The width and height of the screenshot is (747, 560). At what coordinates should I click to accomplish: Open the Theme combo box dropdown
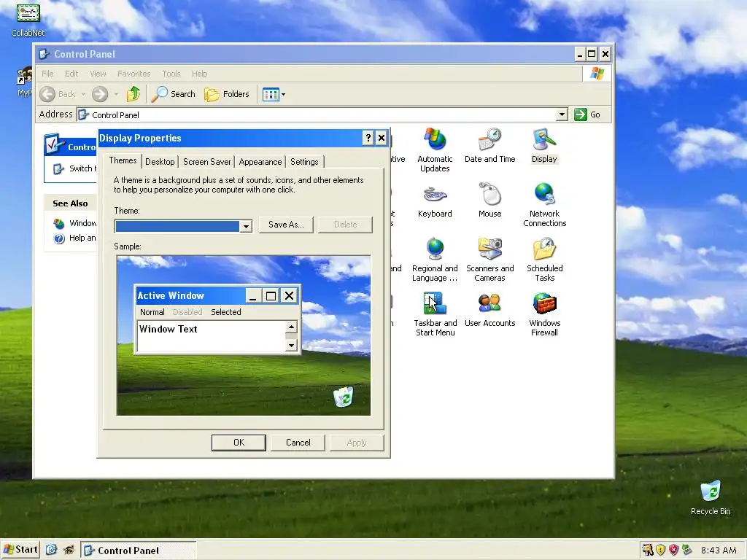246,226
